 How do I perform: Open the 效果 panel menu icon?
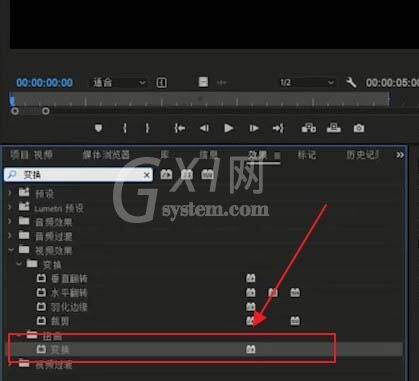[x=277, y=155]
